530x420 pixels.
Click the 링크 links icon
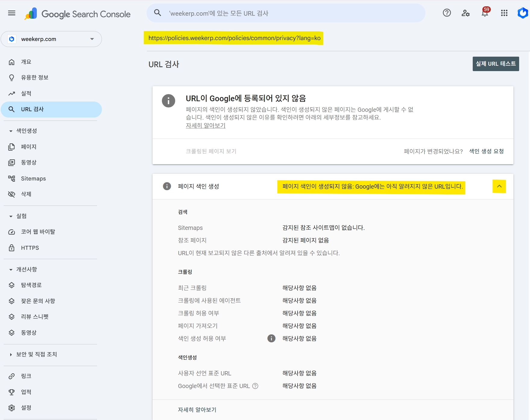[11, 376]
